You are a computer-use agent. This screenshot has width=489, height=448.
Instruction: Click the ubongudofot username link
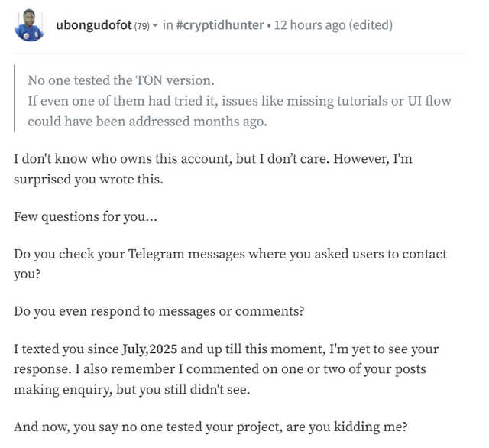pyautogui.click(x=94, y=25)
